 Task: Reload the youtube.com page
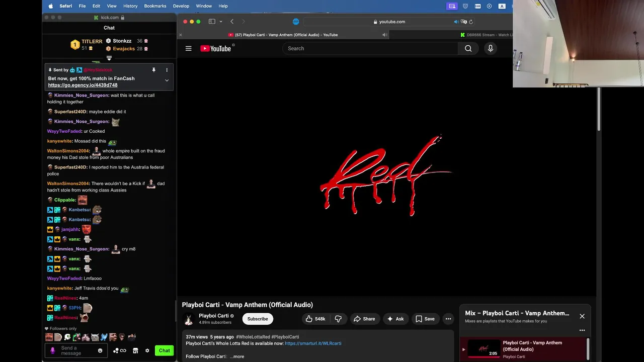(471, 22)
